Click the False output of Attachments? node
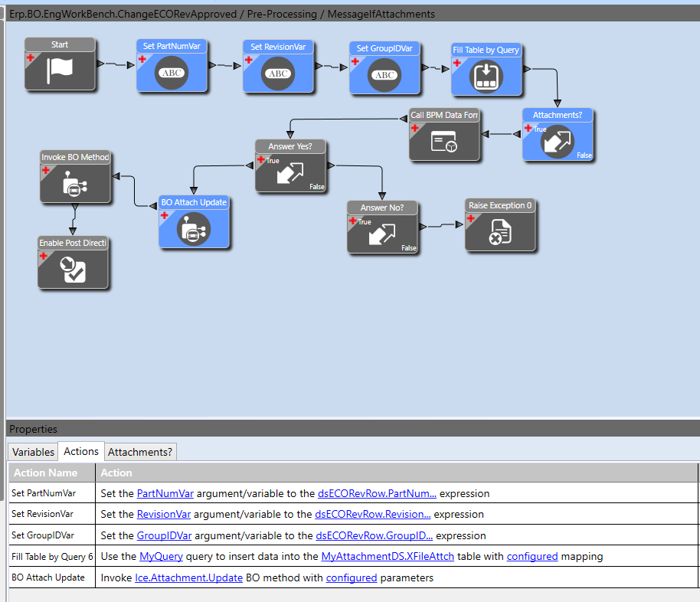 click(584, 155)
